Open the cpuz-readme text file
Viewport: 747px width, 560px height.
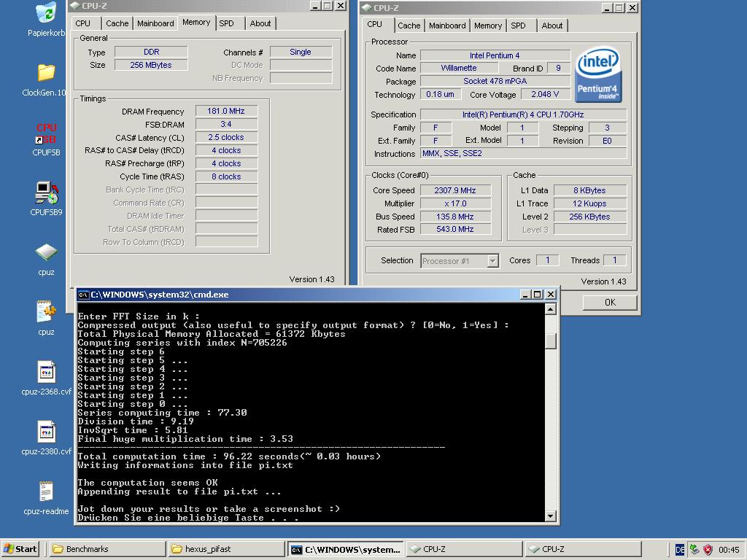46,492
